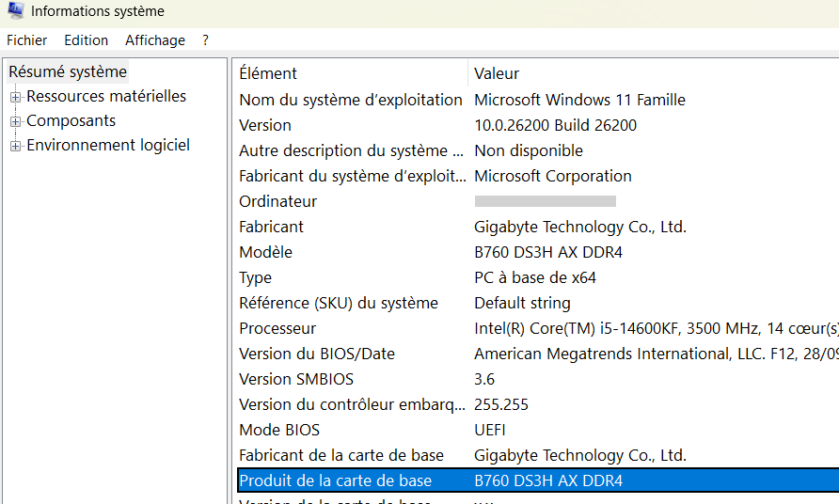This screenshot has width=839, height=504.
Task: Open the ? help menu
Action: (x=205, y=40)
